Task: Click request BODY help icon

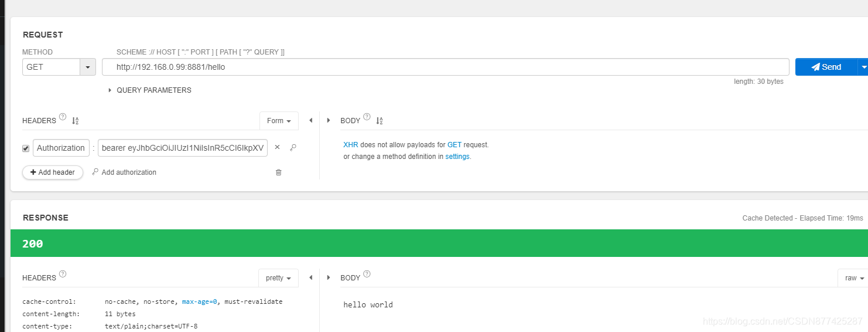Action: pos(367,117)
